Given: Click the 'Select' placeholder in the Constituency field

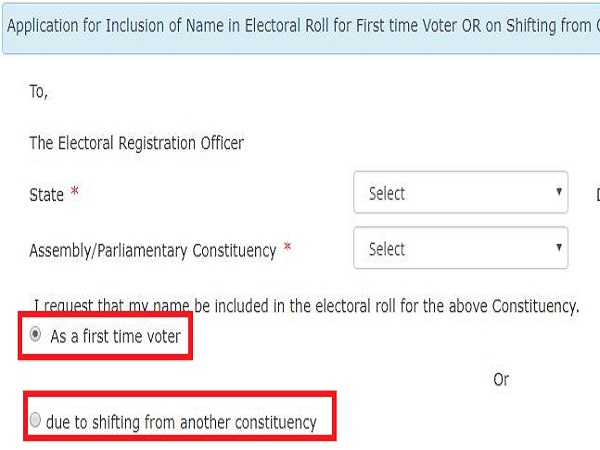Looking at the screenshot, I should click(387, 249).
